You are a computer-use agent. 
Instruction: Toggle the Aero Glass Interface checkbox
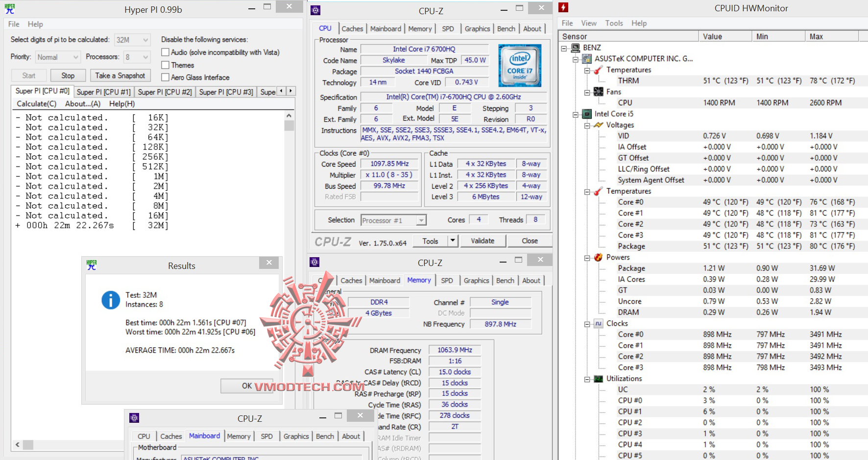tap(166, 77)
